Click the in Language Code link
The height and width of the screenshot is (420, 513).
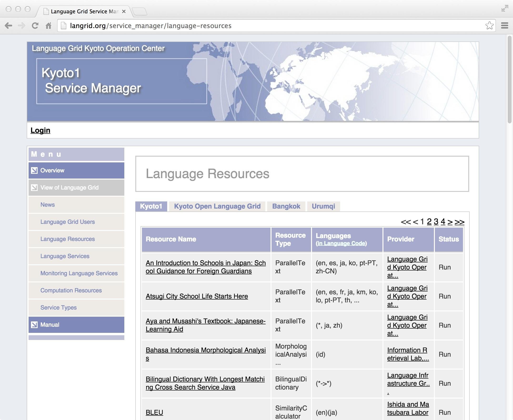coord(342,243)
